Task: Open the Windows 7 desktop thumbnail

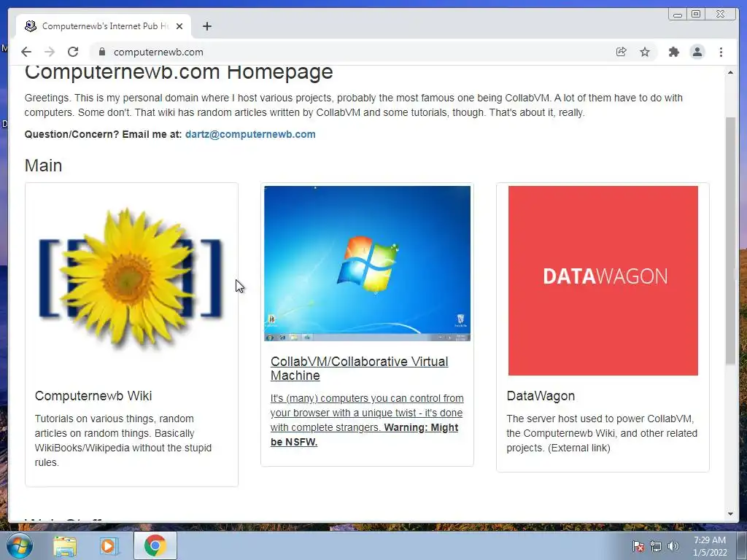Action: (x=368, y=263)
